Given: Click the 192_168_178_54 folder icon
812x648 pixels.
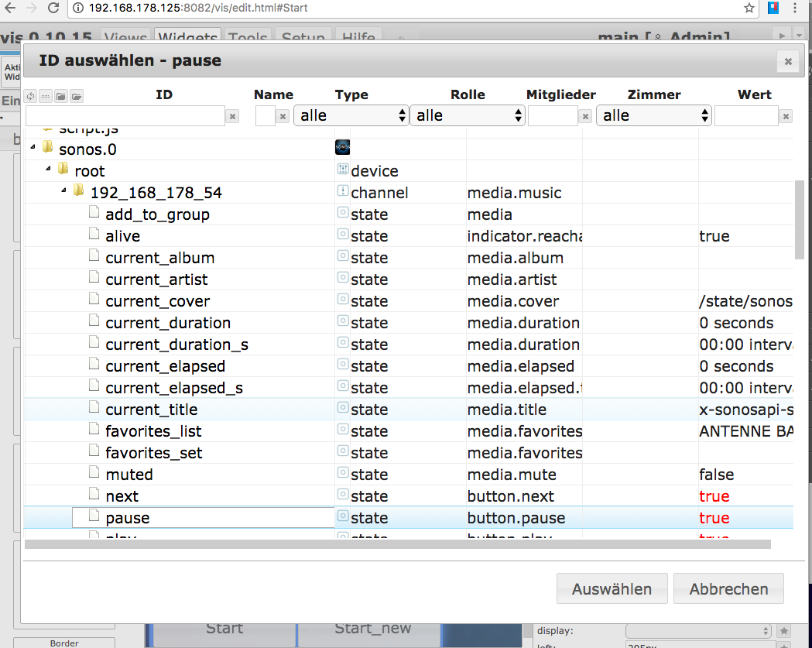Looking at the screenshot, I should [79, 190].
